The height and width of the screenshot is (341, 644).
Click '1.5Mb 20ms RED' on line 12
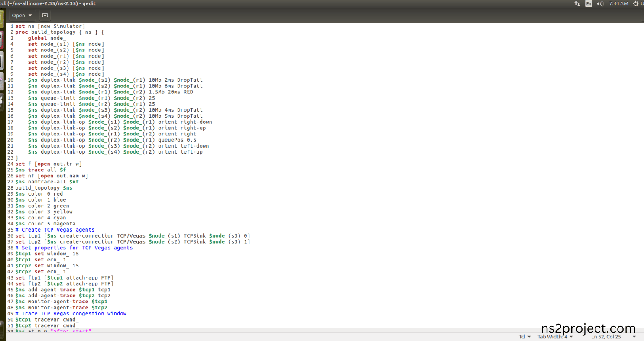point(171,92)
